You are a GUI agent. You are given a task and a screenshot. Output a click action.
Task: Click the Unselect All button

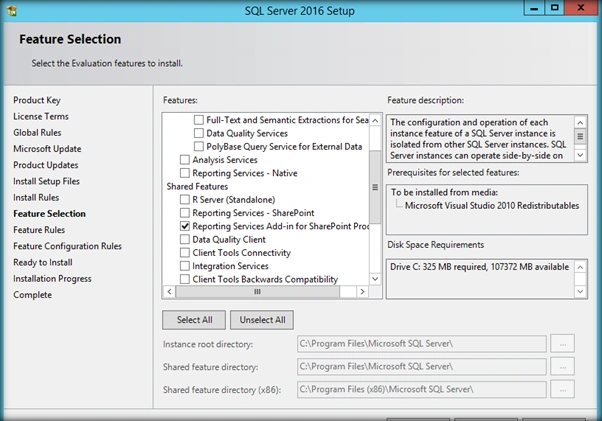262,320
